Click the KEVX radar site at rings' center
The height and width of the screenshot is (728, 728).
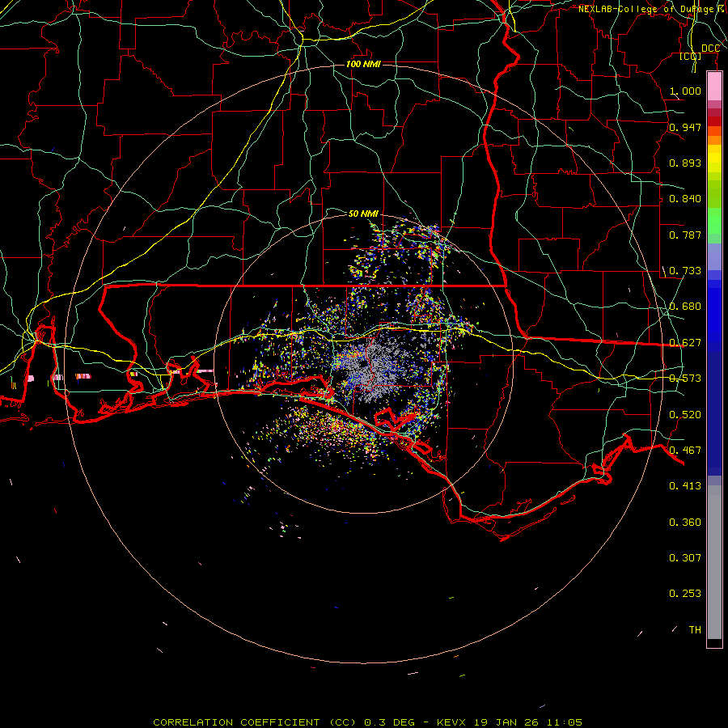[363, 363]
